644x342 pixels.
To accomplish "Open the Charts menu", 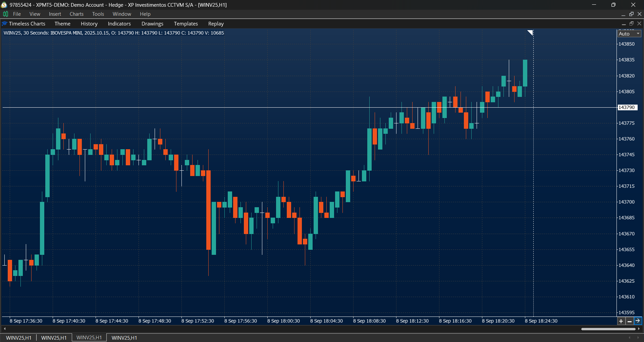I will tap(76, 14).
